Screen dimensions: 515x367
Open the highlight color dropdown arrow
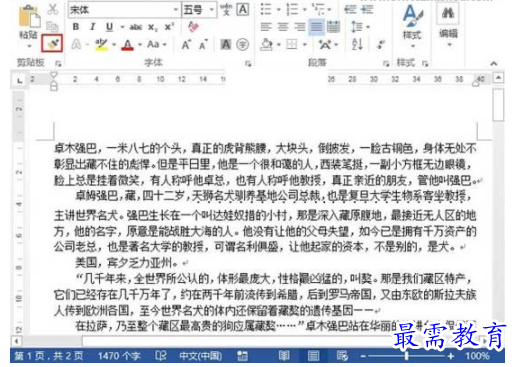coord(114,45)
